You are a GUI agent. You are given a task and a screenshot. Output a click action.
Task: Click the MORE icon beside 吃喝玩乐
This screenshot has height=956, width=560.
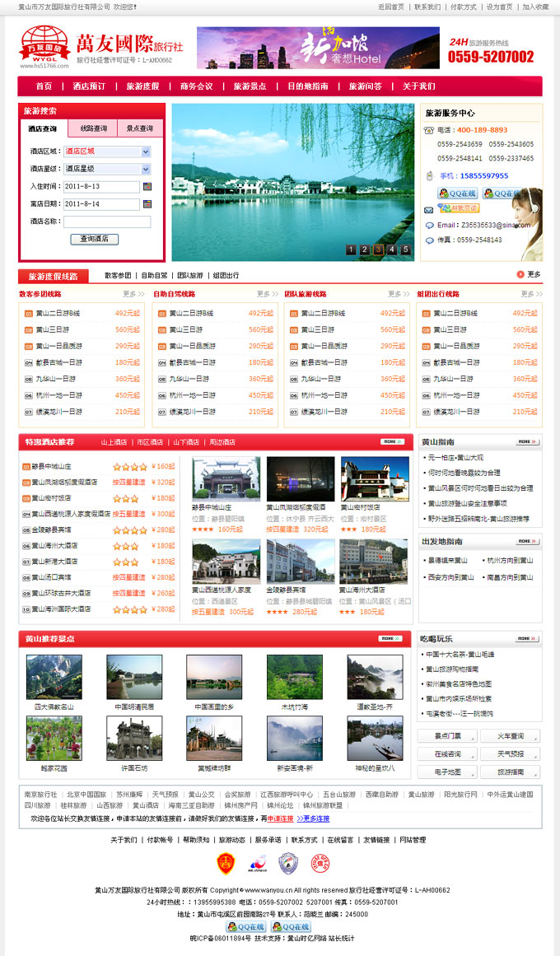tap(527, 638)
